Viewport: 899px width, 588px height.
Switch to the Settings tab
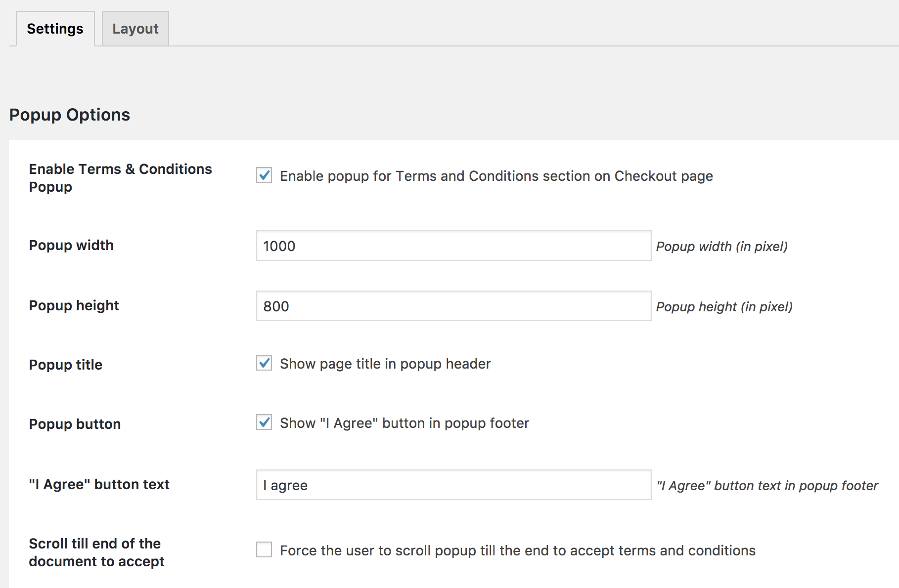55,29
